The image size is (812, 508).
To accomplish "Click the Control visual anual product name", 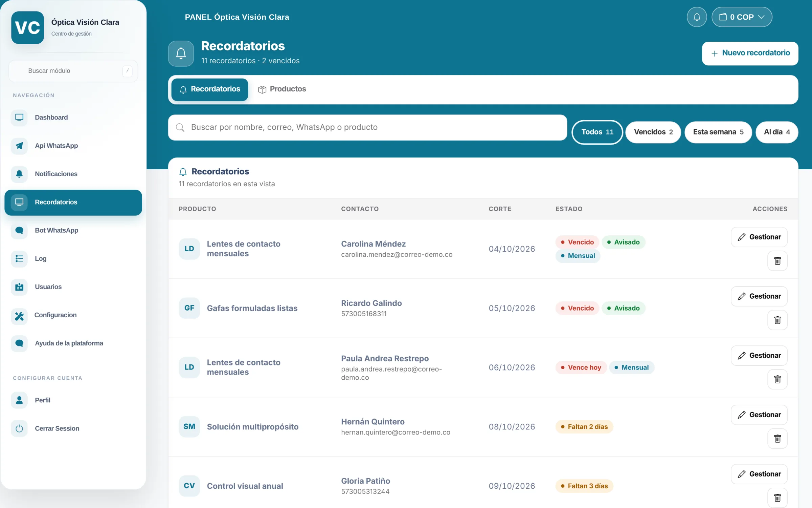I will pyautogui.click(x=245, y=486).
